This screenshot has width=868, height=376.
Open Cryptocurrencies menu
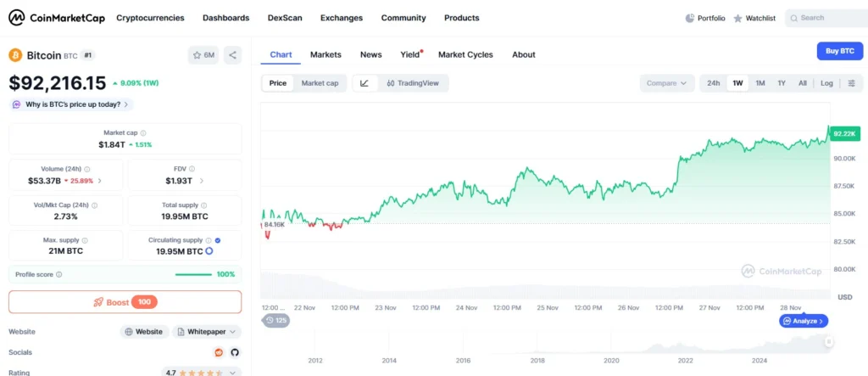pyautogui.click(x=150, y=18)
